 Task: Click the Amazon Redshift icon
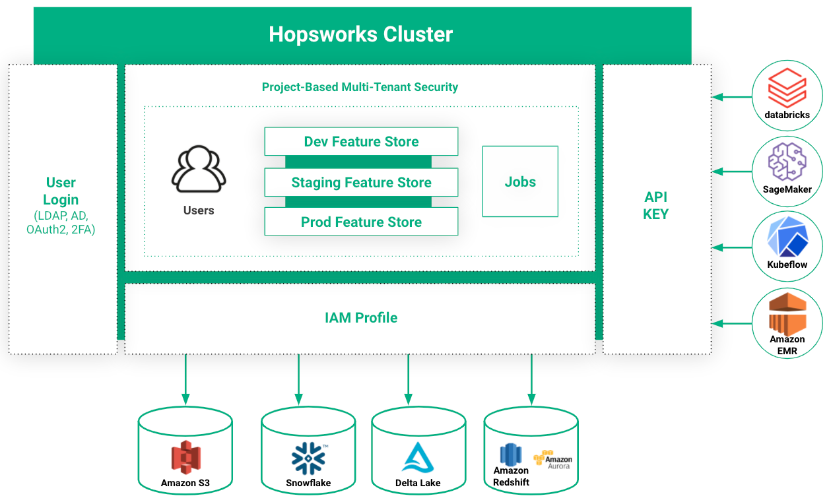[x=510, y=454]
